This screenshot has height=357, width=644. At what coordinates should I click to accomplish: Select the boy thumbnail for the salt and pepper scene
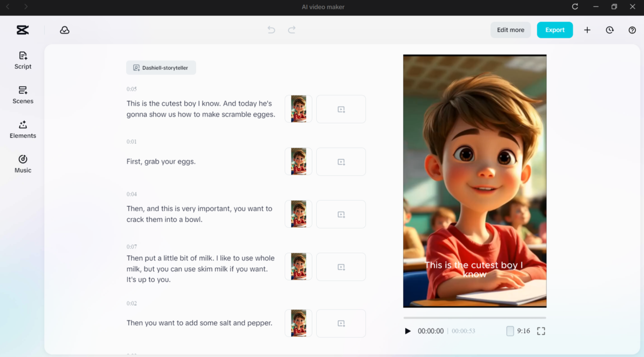298,323
